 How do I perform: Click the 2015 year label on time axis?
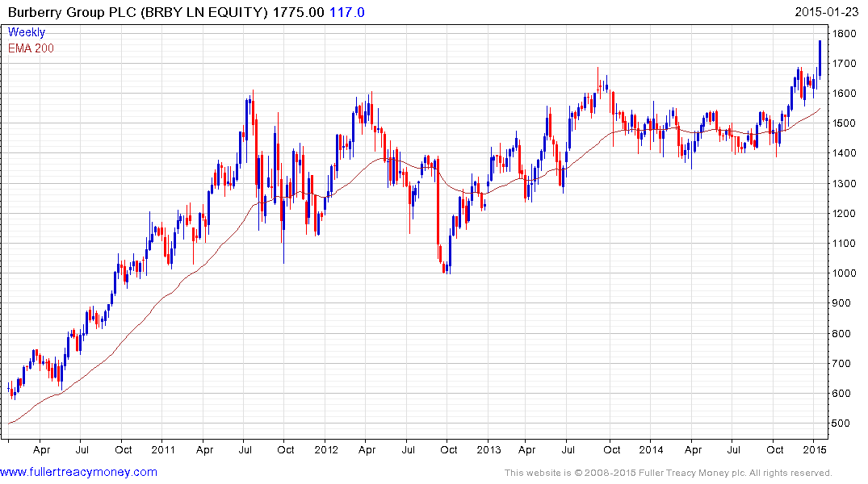coord(814,449)
